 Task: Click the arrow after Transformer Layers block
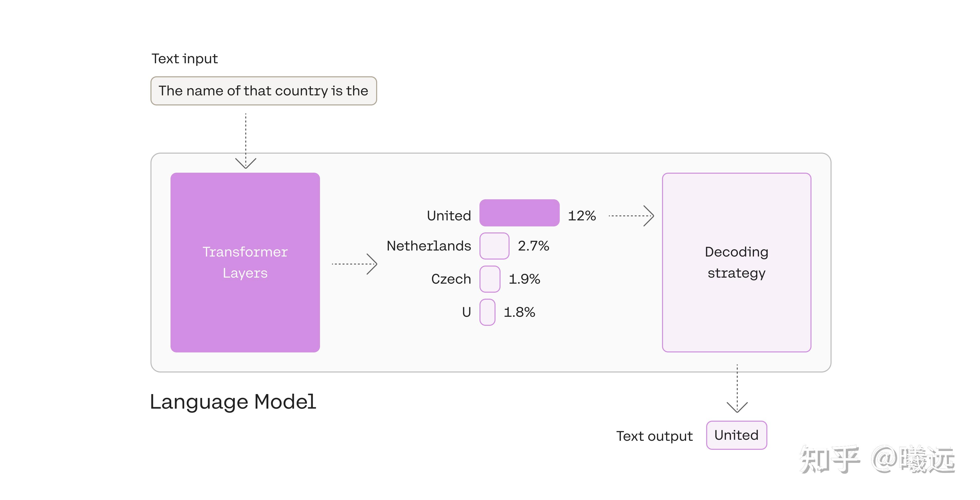point(354,264)
